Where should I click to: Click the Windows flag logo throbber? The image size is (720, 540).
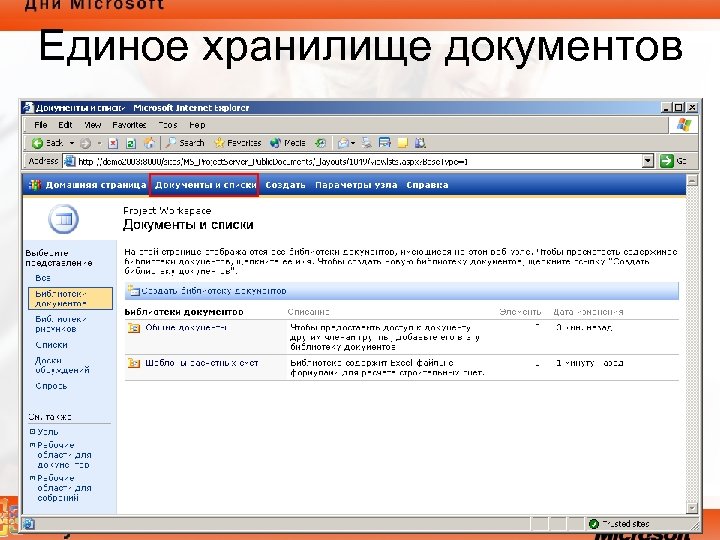pyautogui.click(x=684, y=125)
